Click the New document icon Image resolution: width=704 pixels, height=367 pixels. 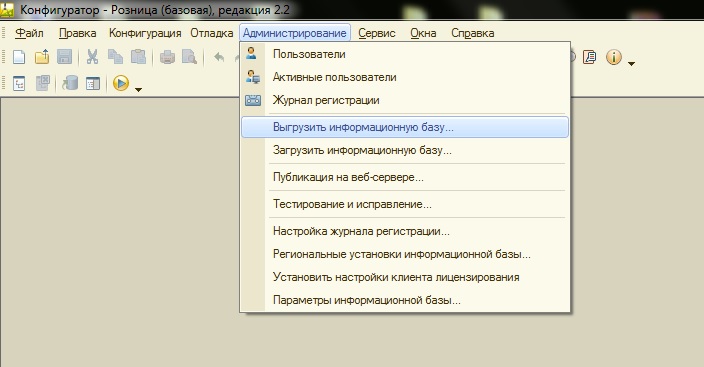coord(19,57)
